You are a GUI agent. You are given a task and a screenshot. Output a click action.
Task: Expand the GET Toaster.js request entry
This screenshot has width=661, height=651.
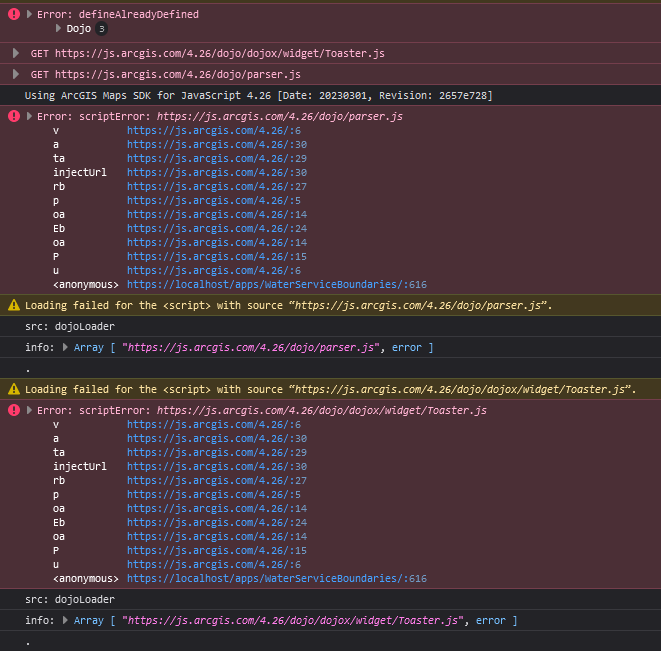click(x=16, y=53)
